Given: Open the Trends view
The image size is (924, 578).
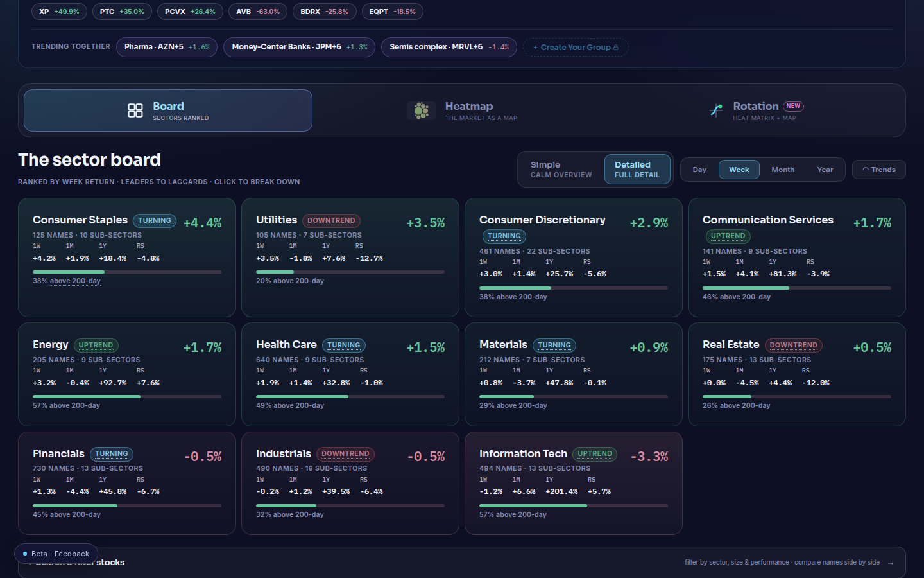Looking at the screenshot, I should pyautogui.click(x=879, y=170).
